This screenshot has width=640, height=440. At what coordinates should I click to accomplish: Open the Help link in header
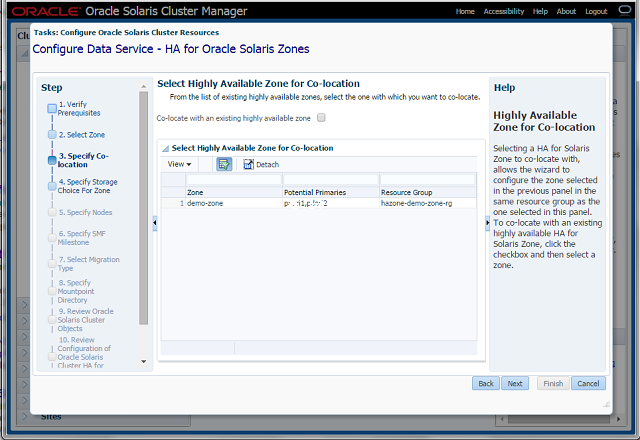point(540,11)
